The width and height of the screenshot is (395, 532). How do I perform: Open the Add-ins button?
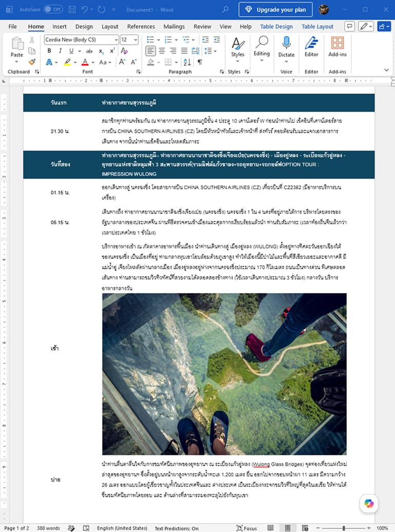click(x=337, y=47)
